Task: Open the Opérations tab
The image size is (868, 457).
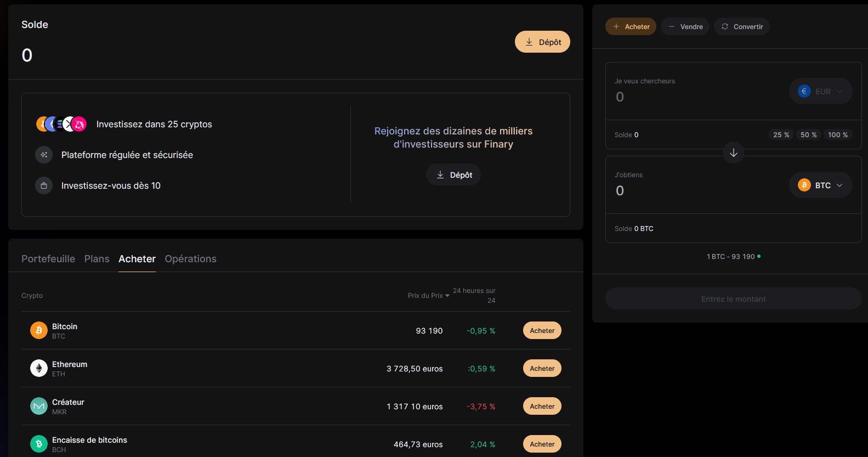Action: [190, 259]
